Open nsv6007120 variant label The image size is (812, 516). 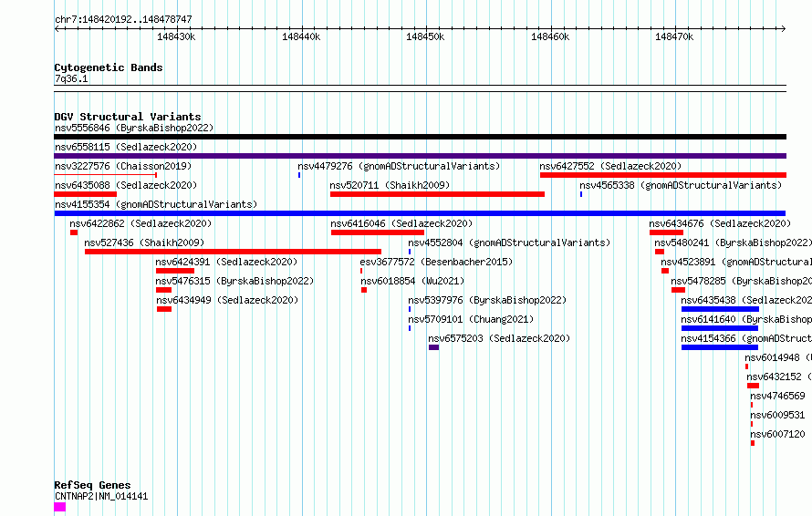(778, 434)
